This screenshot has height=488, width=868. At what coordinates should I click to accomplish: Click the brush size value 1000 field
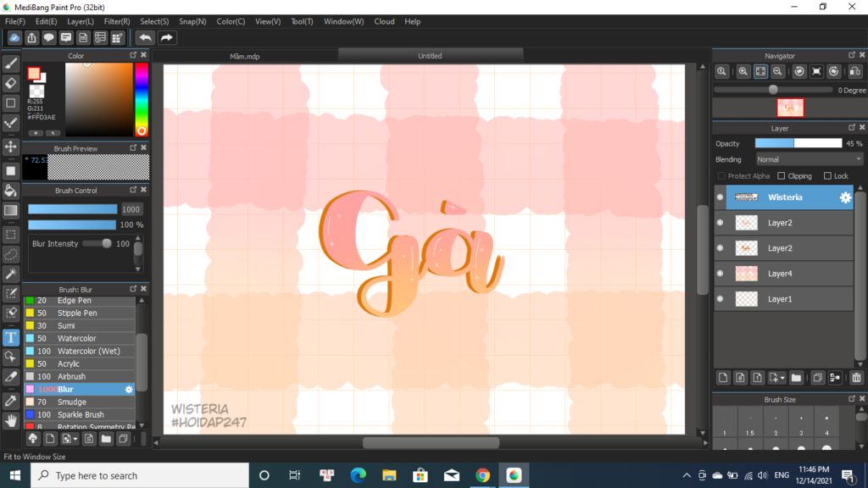(x=131, y=209)
